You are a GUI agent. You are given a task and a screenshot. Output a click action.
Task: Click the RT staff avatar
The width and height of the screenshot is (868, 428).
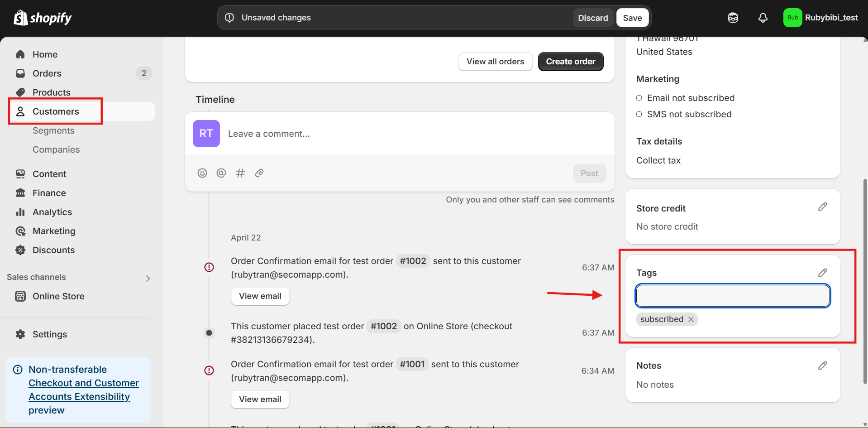tap(206, 134)
